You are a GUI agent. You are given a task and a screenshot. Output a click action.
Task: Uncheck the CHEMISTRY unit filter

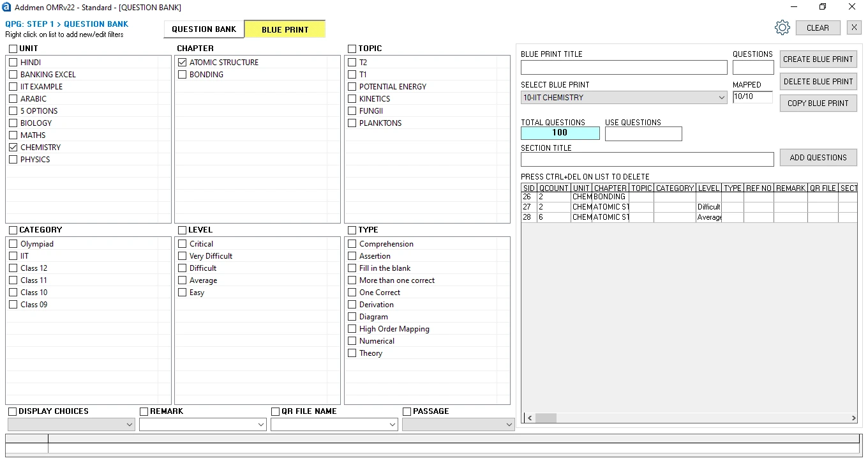point(12,147)
